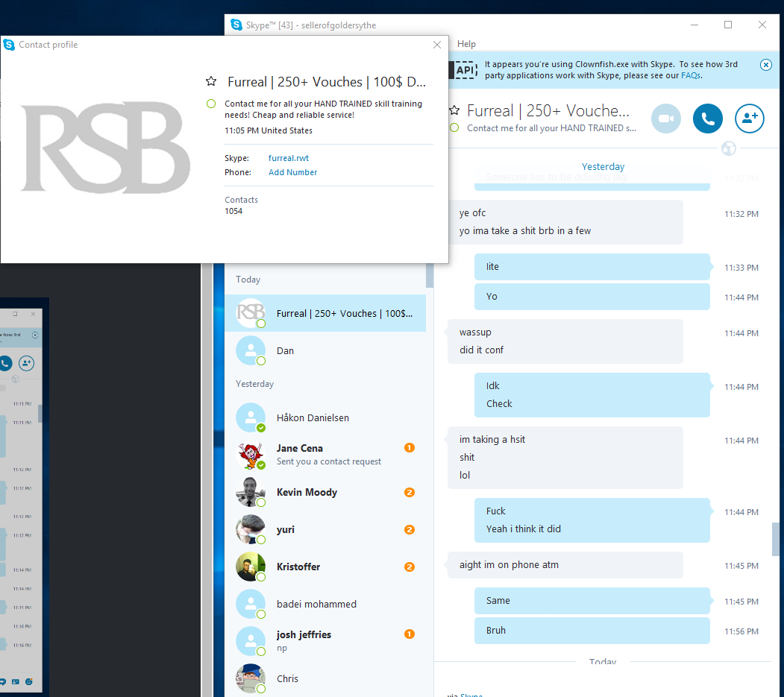The image size is (784, 697).
Task: Click the 'did it conf' message
Action: 481,350
